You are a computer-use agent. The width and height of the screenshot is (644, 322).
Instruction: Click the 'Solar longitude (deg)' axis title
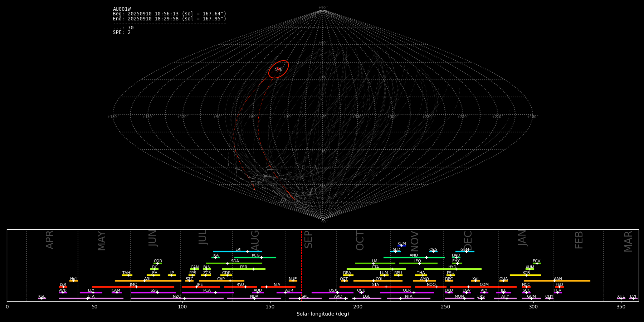point(322,314)
